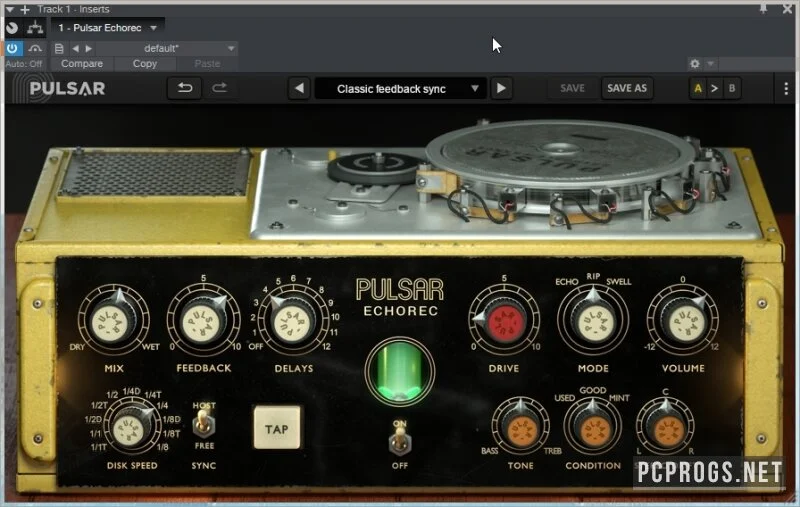800x507 pixels.
Task: Open the three-dot options menu
Action: [786, 88]
